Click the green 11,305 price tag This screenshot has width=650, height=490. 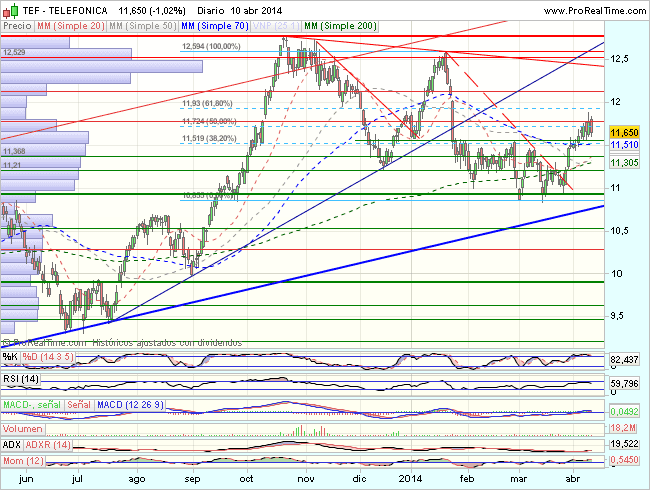(x=625, y=163)
